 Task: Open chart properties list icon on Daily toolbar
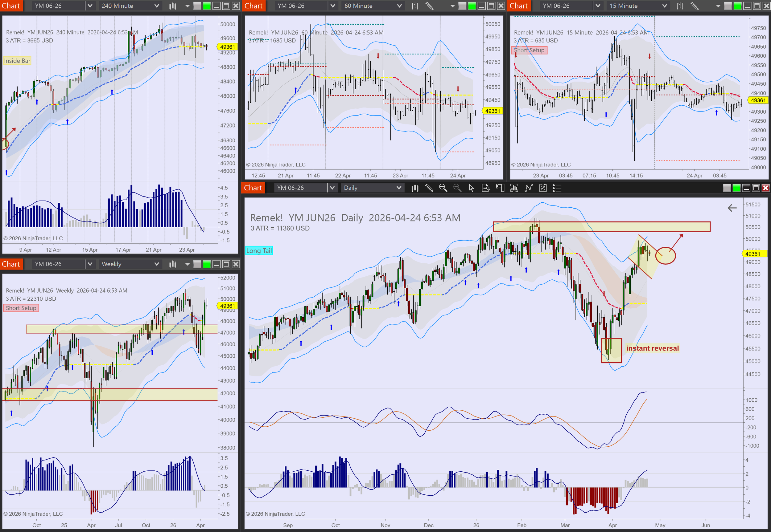pyautogui.click(x=557, y=188)
